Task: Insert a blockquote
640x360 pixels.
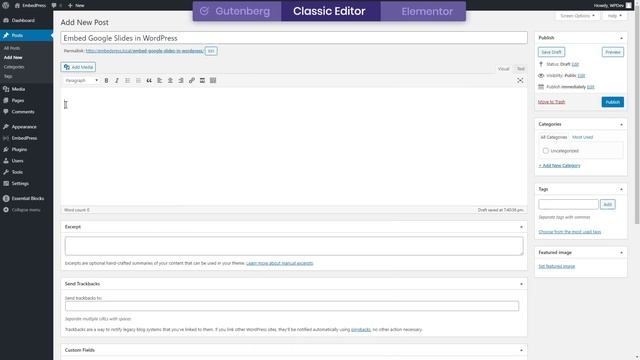Action: click(x=149, y=80)
